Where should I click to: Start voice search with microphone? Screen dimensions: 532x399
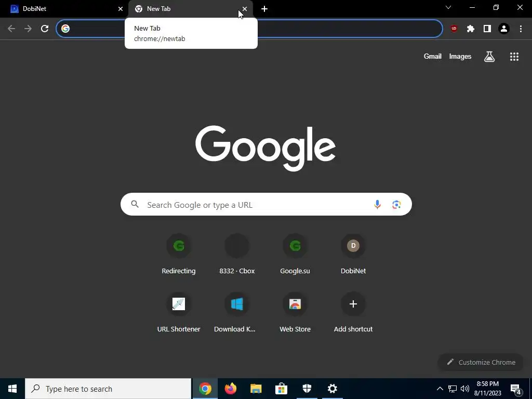click(x=377, y=204)
